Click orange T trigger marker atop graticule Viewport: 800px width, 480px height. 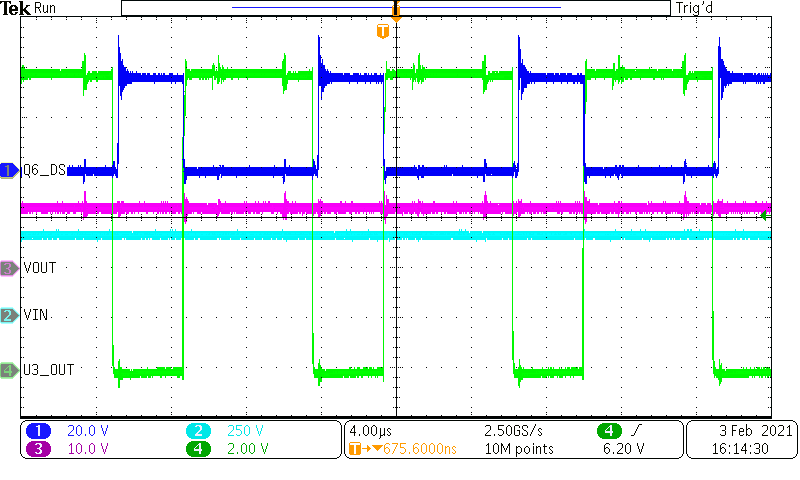tap(382, 33)
